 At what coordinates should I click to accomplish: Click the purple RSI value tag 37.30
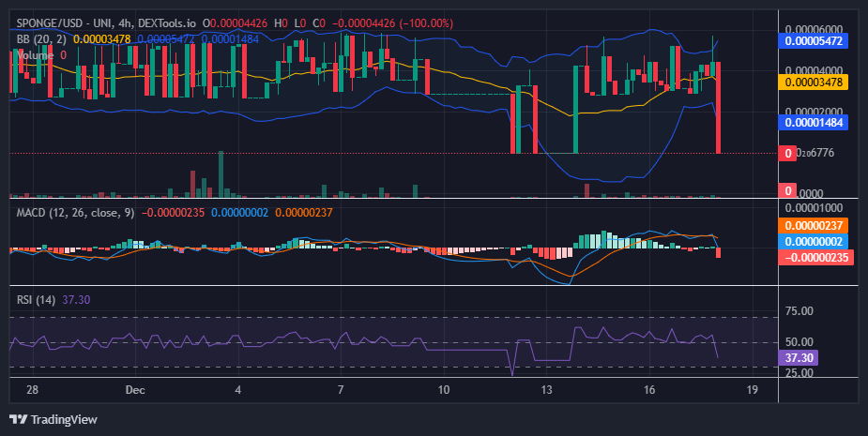coord(798,357)
